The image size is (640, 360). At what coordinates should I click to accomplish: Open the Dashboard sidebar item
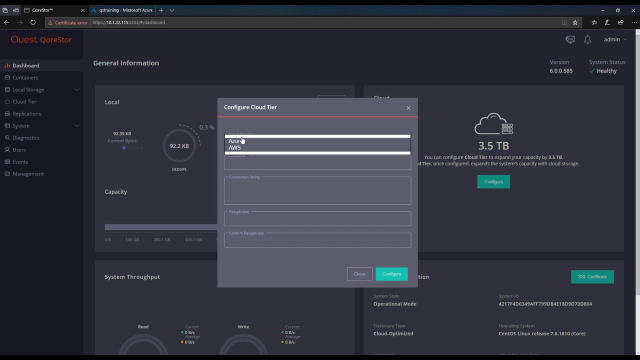(x=26, y=66)
